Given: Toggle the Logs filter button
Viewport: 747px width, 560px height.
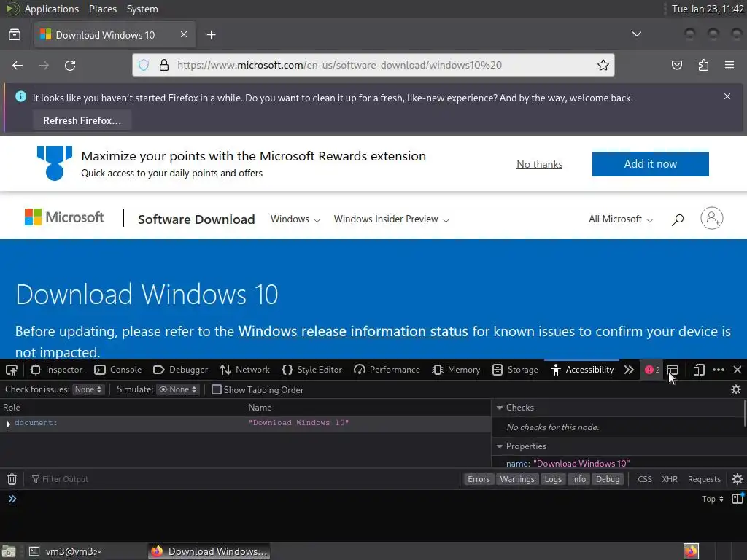Looking at the screenshot, I should pyautogui.click(x=553, y=479).
